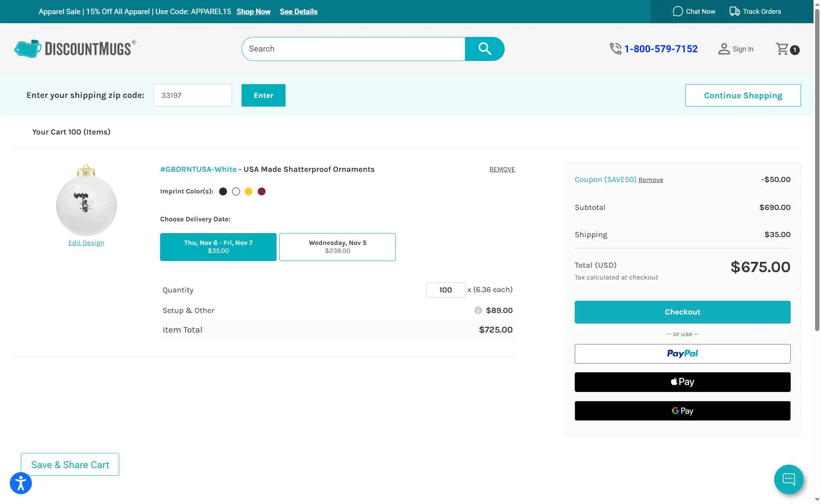Click the yellow imprint color swatch

point(249,191)
